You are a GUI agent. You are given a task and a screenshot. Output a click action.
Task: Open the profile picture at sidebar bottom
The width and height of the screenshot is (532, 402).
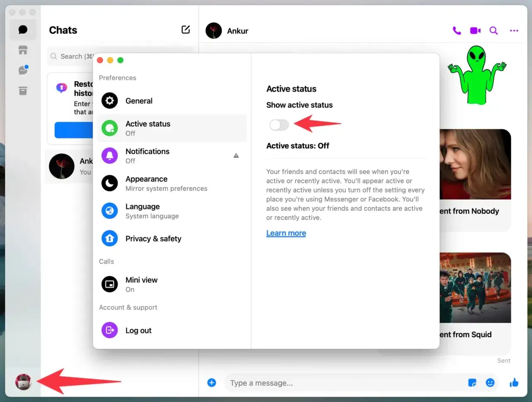pos(23,382)
